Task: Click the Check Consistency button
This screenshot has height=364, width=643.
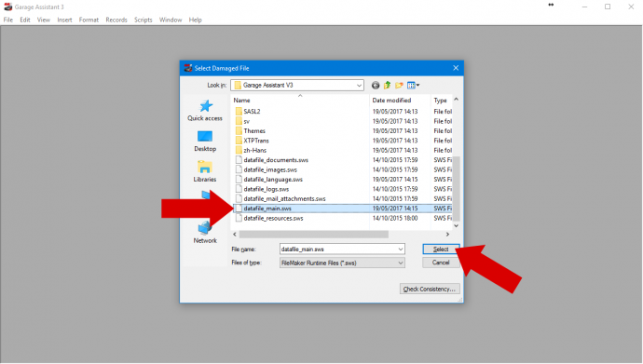Action: click(x=430, y=290)
